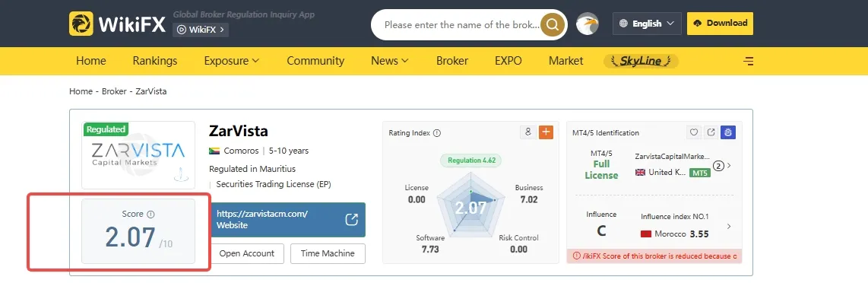868x283 pixels.
Task: Click the License 0.00 rating
Action: coord(417,194)
